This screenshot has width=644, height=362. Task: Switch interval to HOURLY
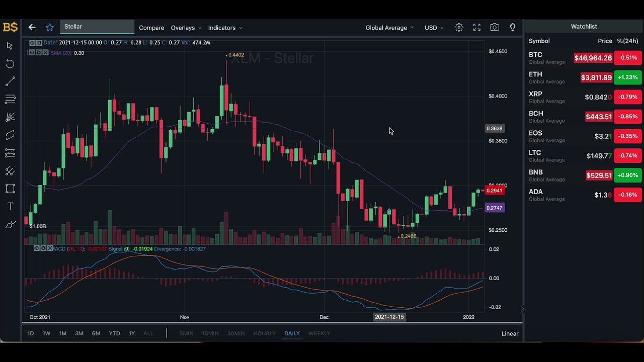[264, 333]
